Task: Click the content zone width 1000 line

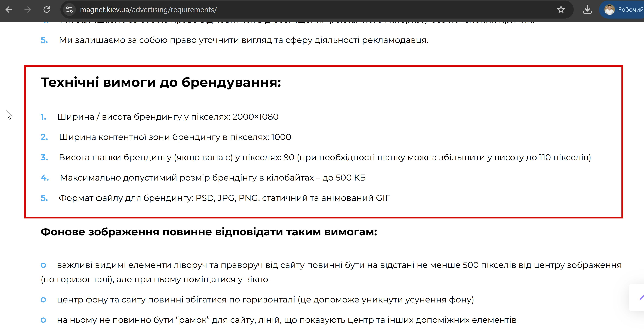Action: [x=175, y=137]
